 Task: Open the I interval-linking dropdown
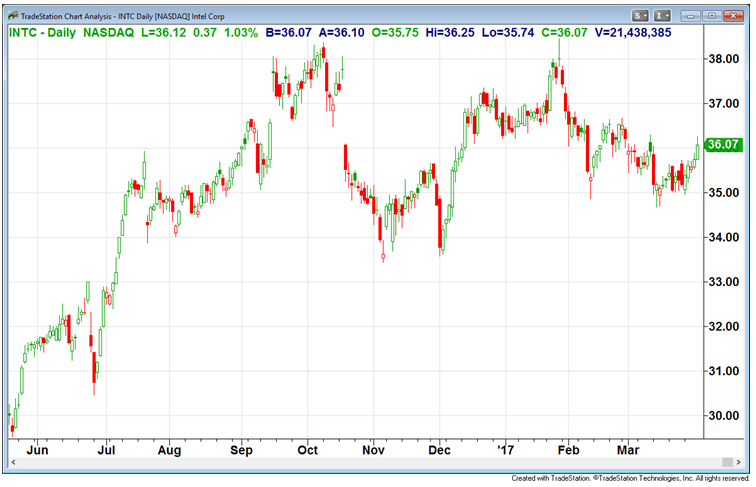(x=662, y=16)
